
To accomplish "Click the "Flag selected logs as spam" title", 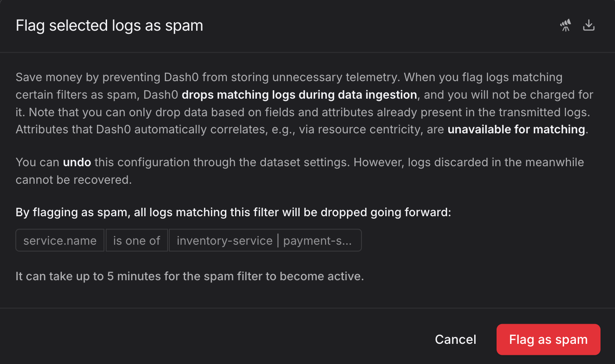I will point(109,25).
